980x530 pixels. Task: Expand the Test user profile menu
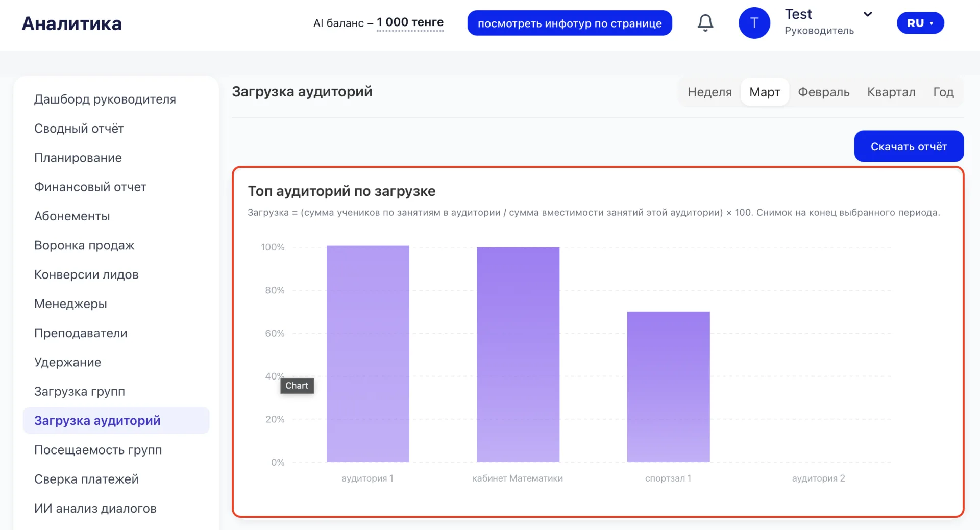click(867, 14)
